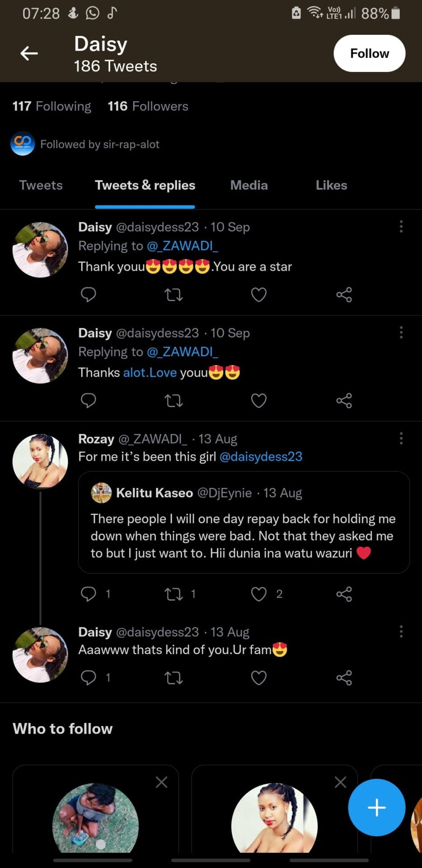Open the @_ZAWADI_ mention link
Image resolution: width=422 pixels, height=868 pixels.
tap(183, 245)
